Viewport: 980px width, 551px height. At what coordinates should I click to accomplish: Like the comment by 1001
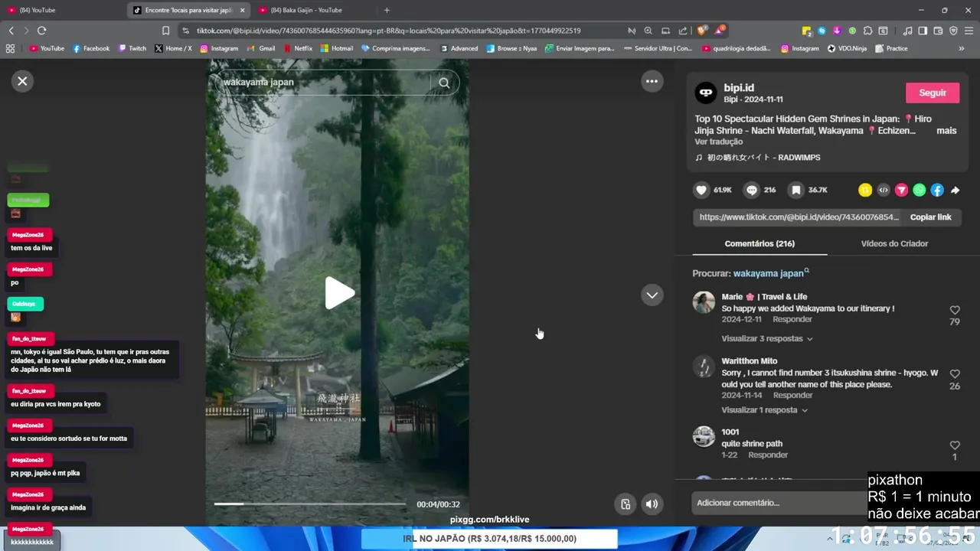point(955,445)
